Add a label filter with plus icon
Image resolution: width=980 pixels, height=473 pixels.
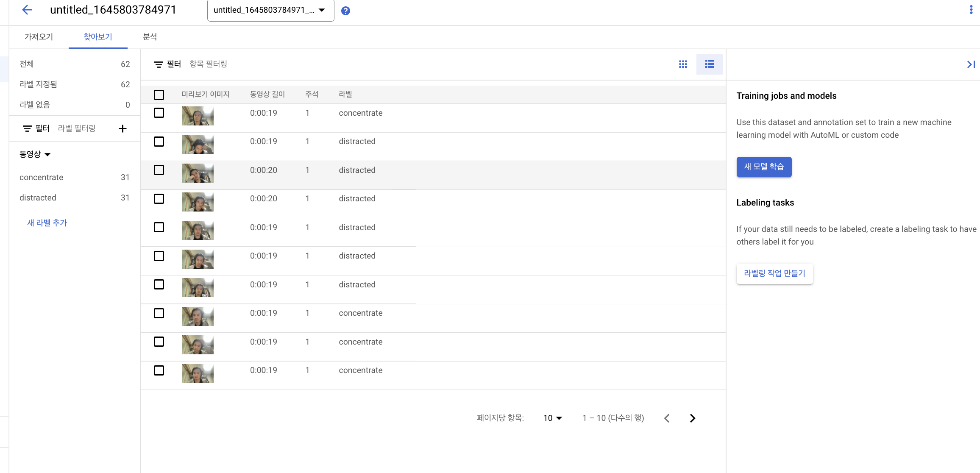point(122,128)
